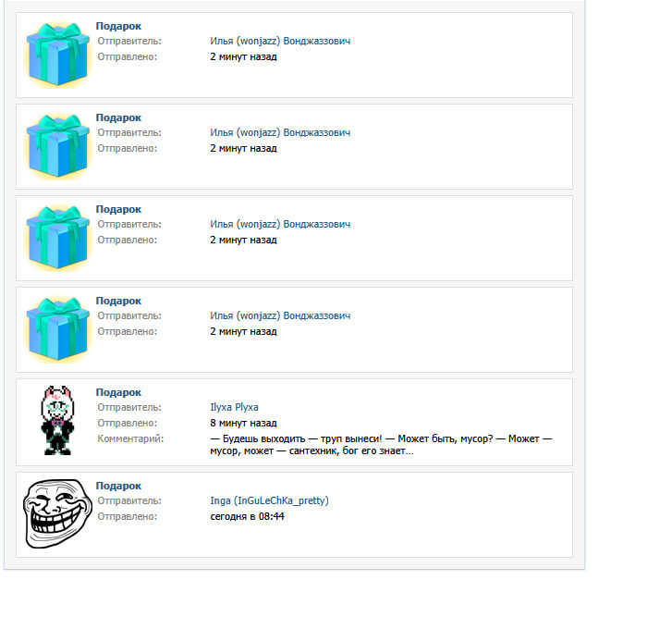Open the fourth gift's 'Подарок' title link

pos(118,301)
